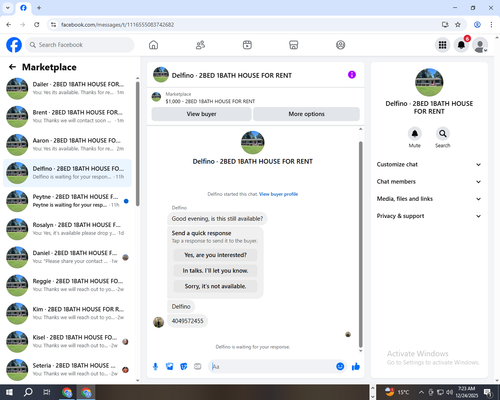Image resolution: width=500 pixels, height=400 pixels.
Task: Expand Customize chat section
Action: (x=429, y=164)
